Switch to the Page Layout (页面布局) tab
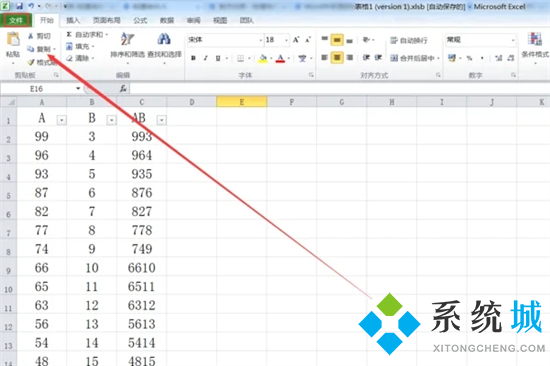 (x=107, y=20)
